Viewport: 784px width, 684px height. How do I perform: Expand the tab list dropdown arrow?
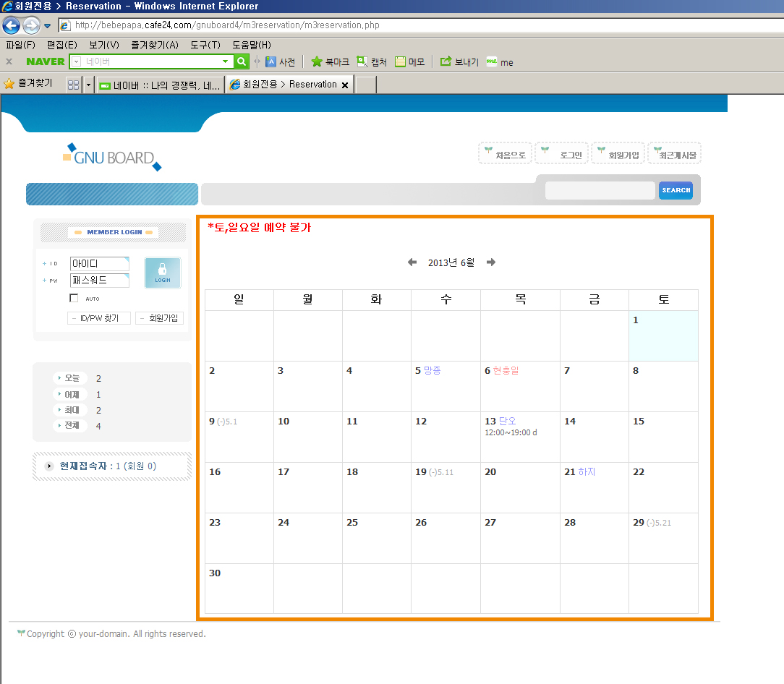tap(88, 85)
